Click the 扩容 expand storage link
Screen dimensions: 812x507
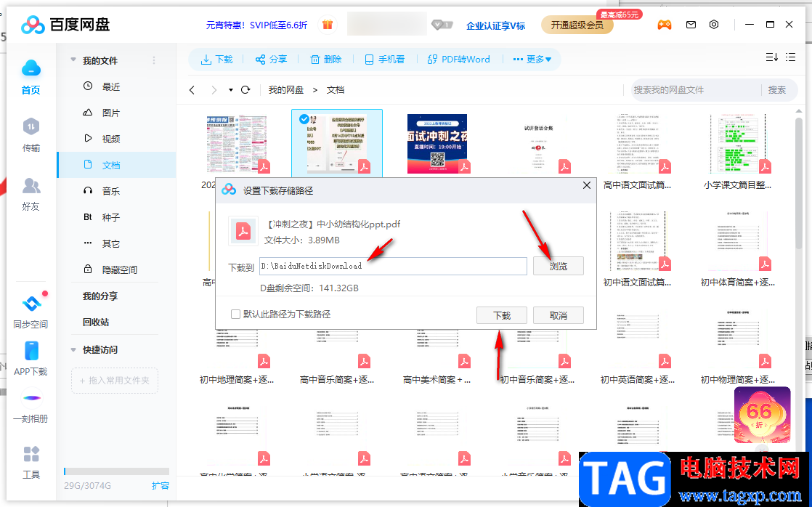[x=161, y=485]
